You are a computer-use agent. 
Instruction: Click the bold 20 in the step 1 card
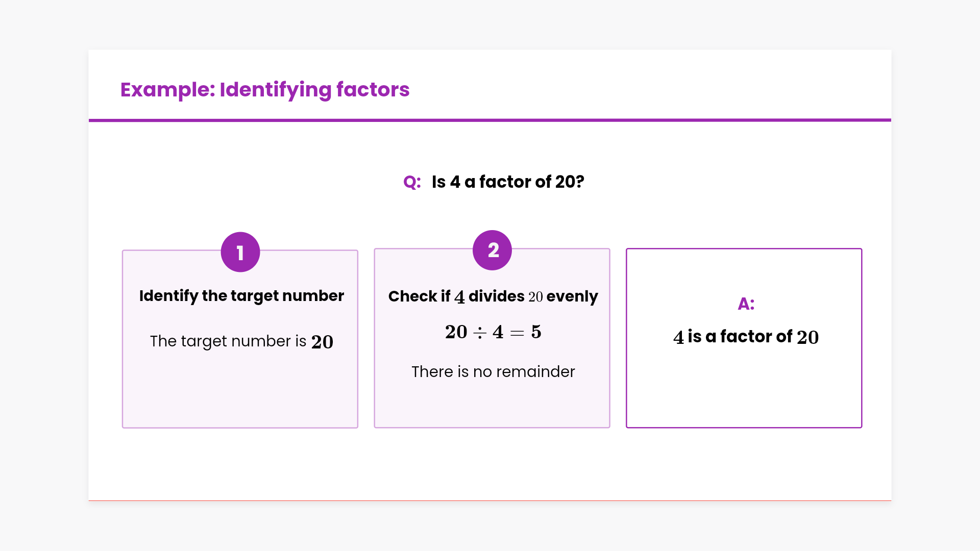click(x=322, y=342)
